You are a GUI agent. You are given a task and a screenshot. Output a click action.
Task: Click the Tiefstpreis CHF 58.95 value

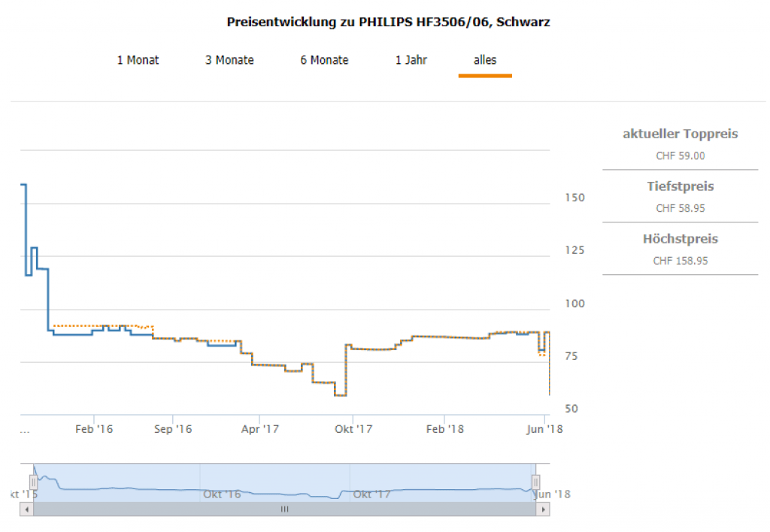point(681,208)
